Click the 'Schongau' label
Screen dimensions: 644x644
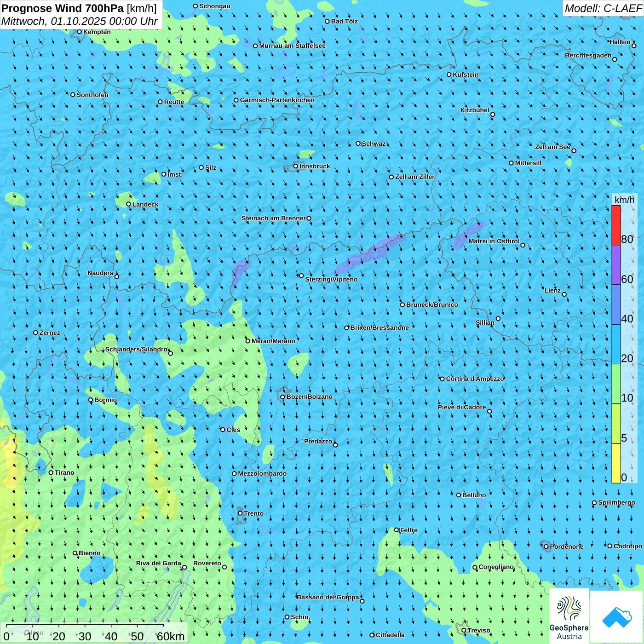tap(215, 6)
